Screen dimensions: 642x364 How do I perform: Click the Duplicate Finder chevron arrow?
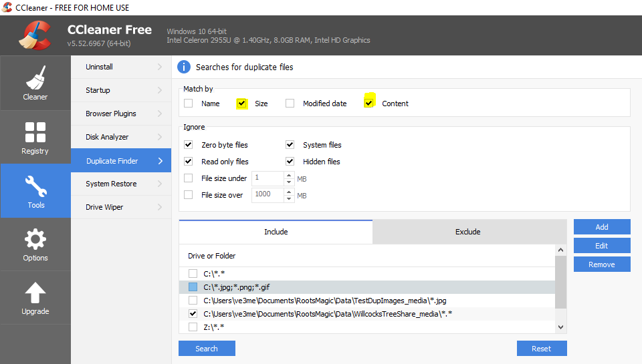160,161
